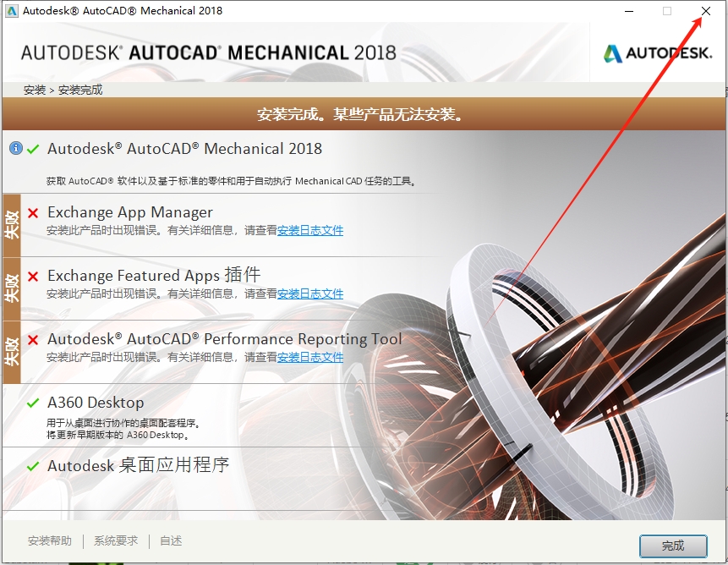728x565 pixels.
Task: Click the 失败 label beside Exchange App Manager
Action: pyautogui.click(x=12, y=225)
